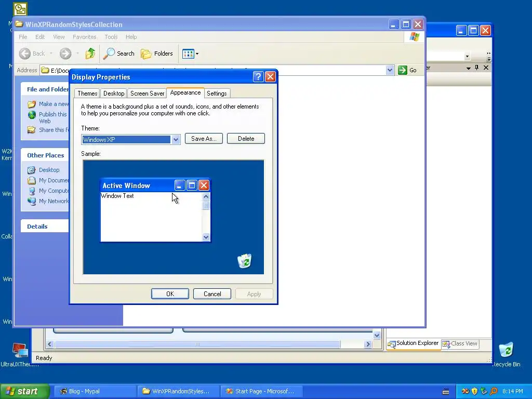This screenshot has height=399, width=532.
Task: Switch to Blog - Mypal taskbar button
Action: 95,391
